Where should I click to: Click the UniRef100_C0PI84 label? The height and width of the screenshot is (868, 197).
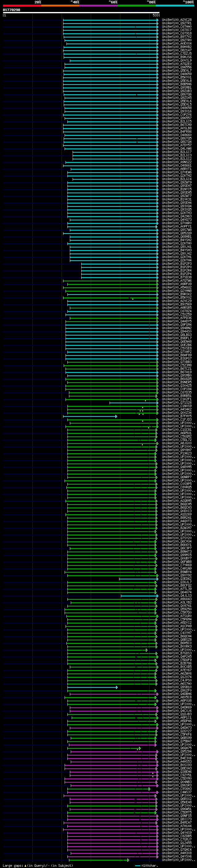[177, 389]
